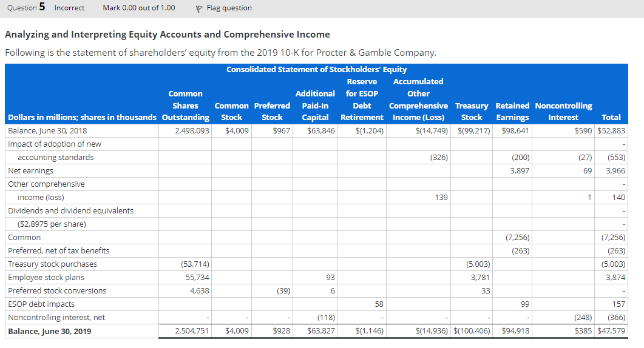Select the Employee stock plans row label

click(46, 278)
